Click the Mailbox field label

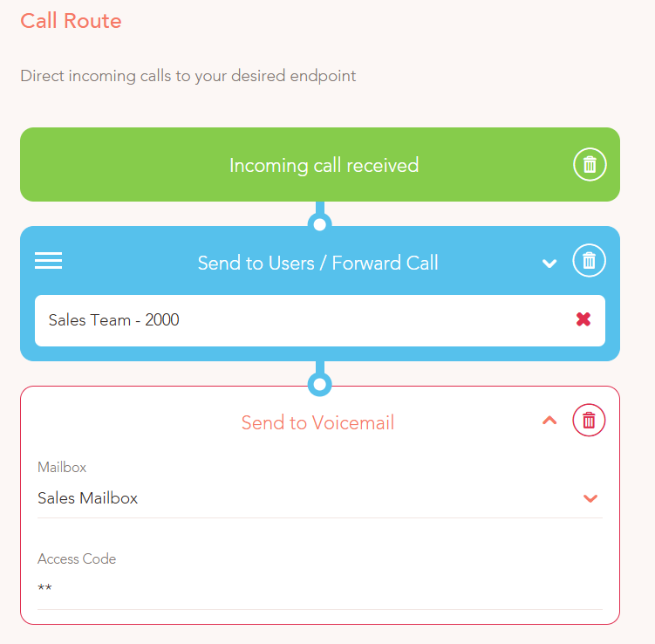coord(62,467)
